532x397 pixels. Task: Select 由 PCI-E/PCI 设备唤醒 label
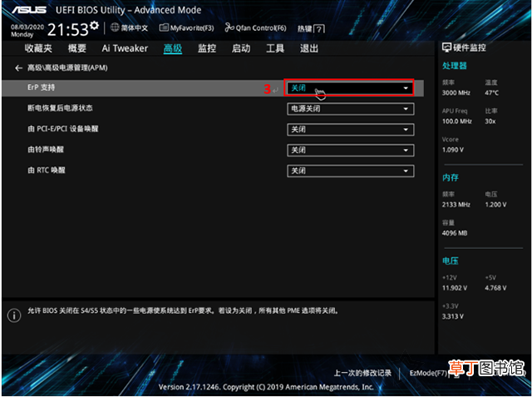[x=63, y=129]
